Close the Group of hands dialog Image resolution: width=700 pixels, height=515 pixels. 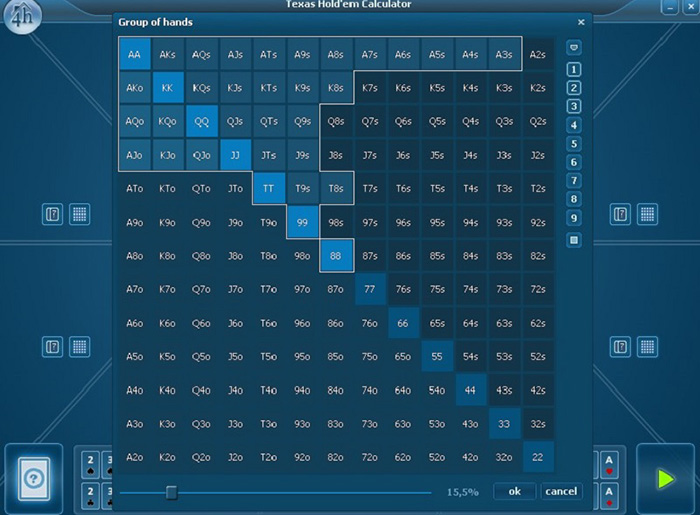click(x=581, y=22)
